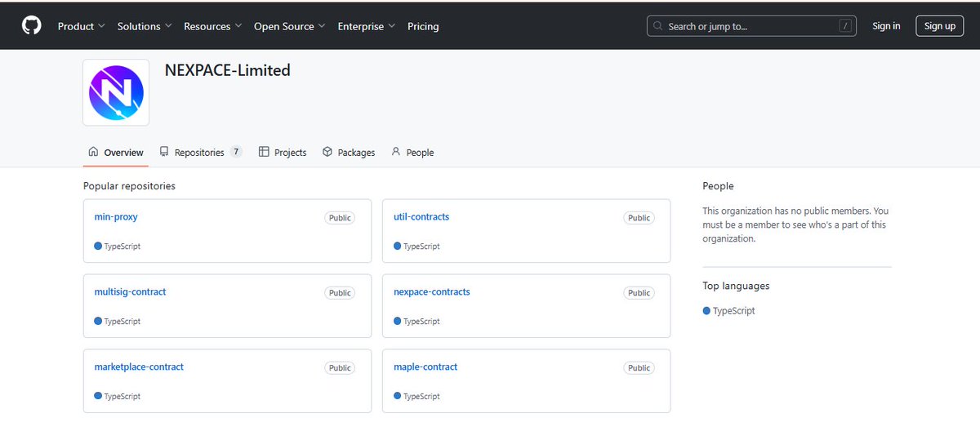Viewport: 980px width, 440px height.
Task: Click the slash shortcut key hint in search
Action: [x=845, y=26]
